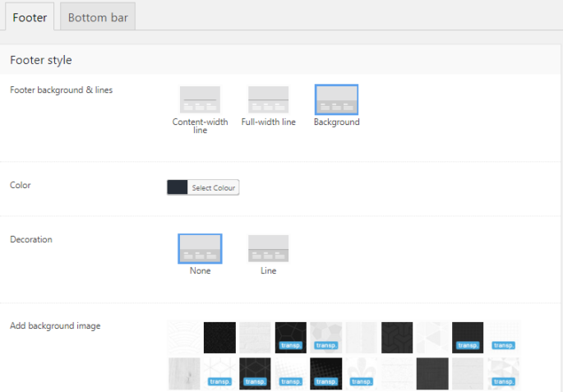
Task: Select Content-width line footer style
Action: [x=200, y=99]
